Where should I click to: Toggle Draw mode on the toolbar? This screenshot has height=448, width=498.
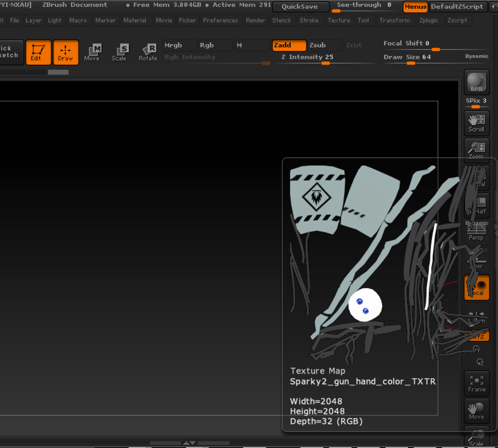pyautogui.click(x=66, y=52)
